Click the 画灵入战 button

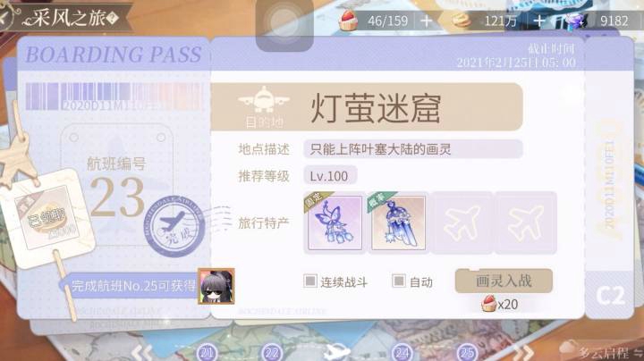tap(504, 281)
